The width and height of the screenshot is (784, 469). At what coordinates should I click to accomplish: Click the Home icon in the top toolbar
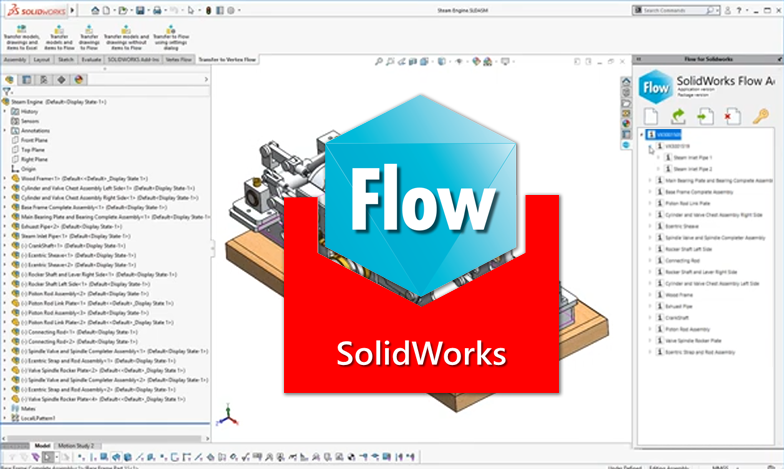click(95, 10)
